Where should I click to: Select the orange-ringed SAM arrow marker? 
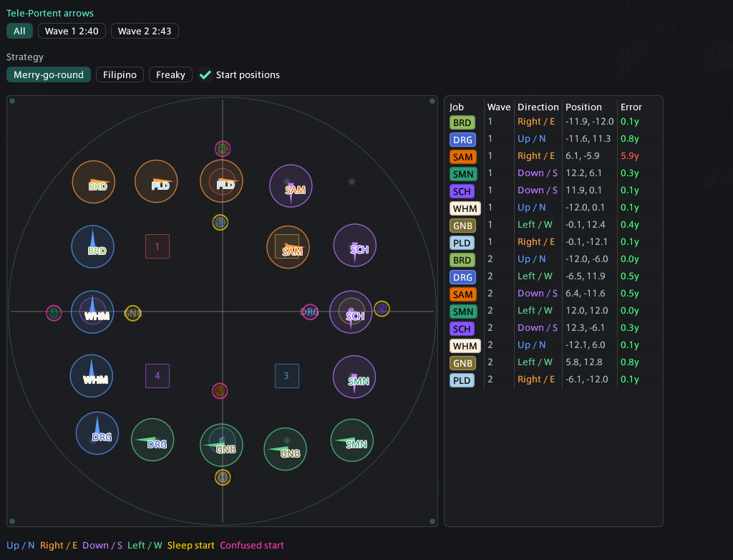point(288,247)
